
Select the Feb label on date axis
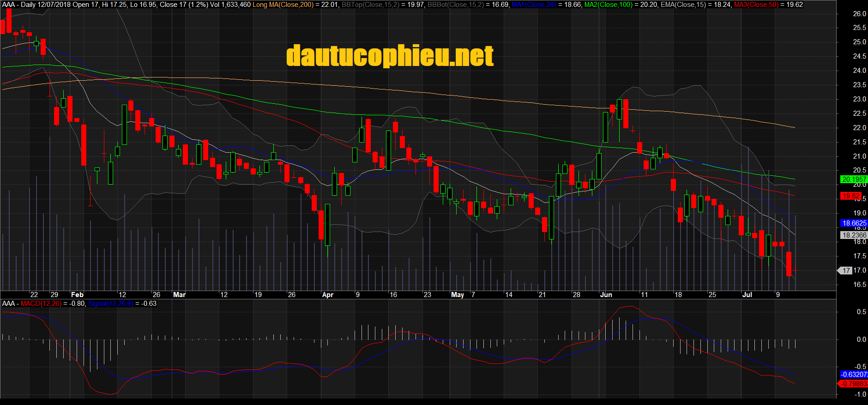pyautogui.click(x=77, y=295)
